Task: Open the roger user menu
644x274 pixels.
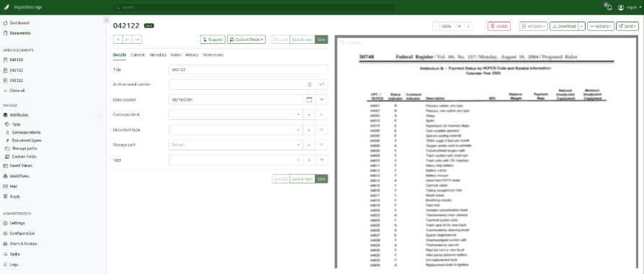Action: tap(630, 7)
